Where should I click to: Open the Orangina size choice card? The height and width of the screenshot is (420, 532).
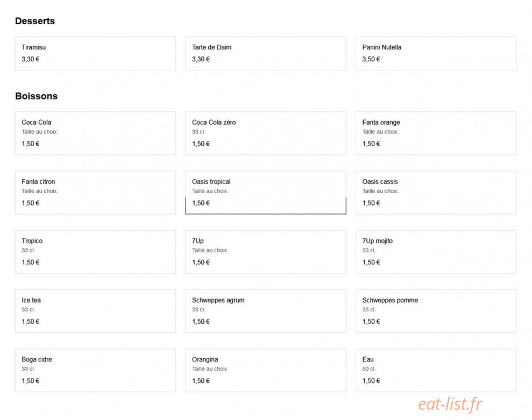click(266, 370)
